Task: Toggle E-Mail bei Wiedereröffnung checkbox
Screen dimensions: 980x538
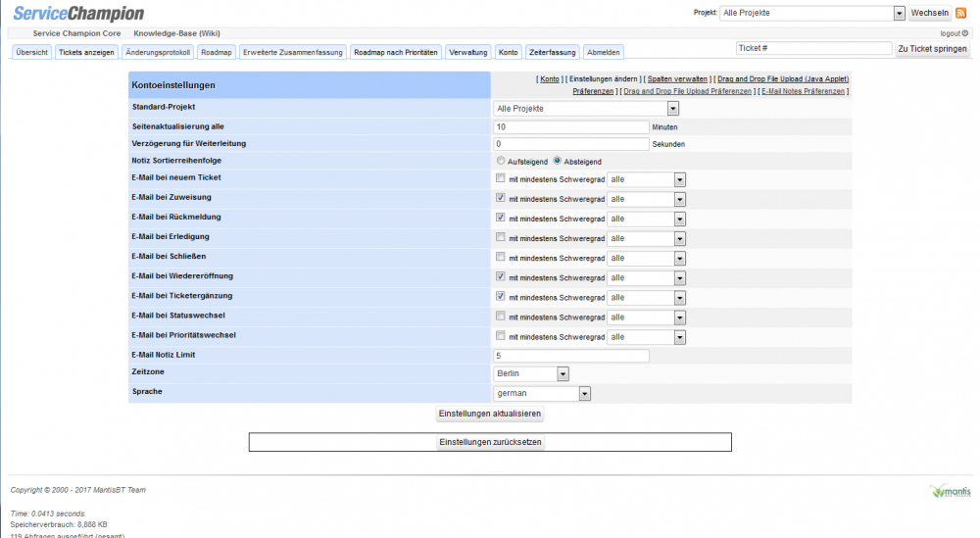Action: click(x=500, y=276)
